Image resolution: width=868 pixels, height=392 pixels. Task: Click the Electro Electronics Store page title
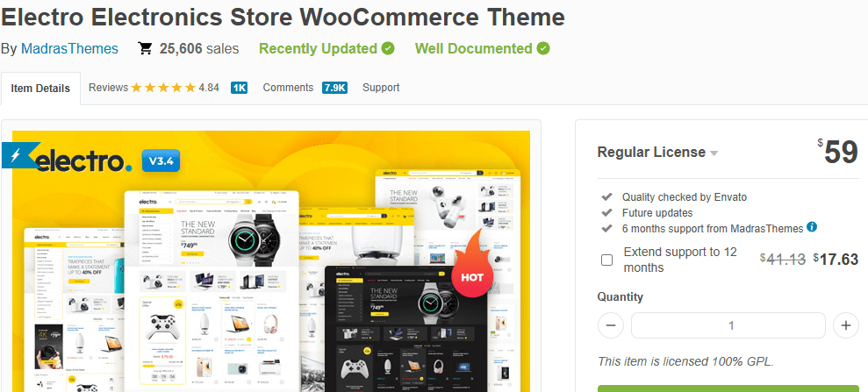[283, 18]
